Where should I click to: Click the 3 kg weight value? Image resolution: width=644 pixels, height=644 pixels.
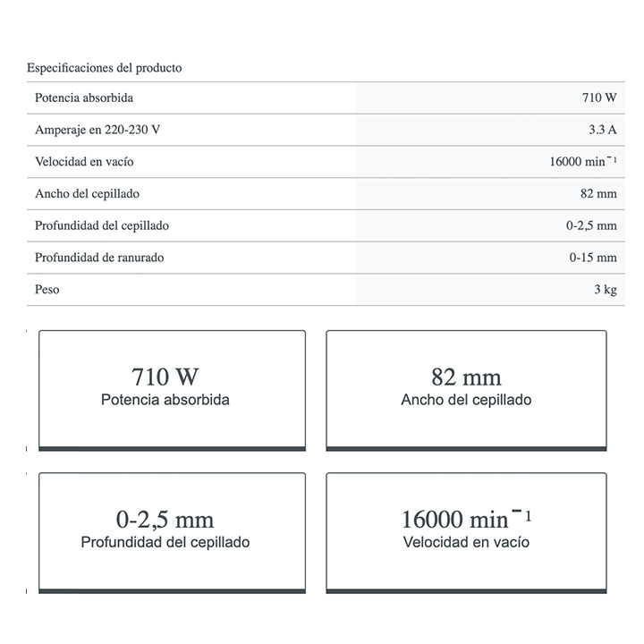605,290
